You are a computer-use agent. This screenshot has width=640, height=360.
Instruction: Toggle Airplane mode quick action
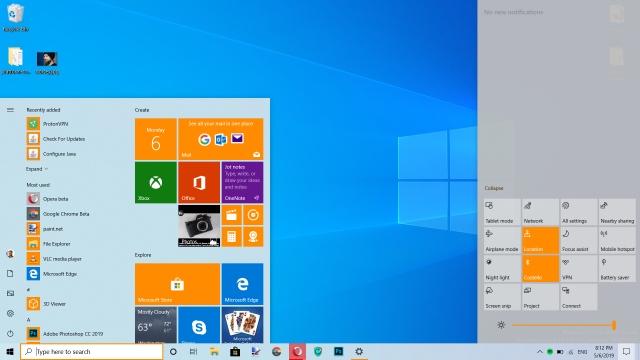tap(502, 240)
